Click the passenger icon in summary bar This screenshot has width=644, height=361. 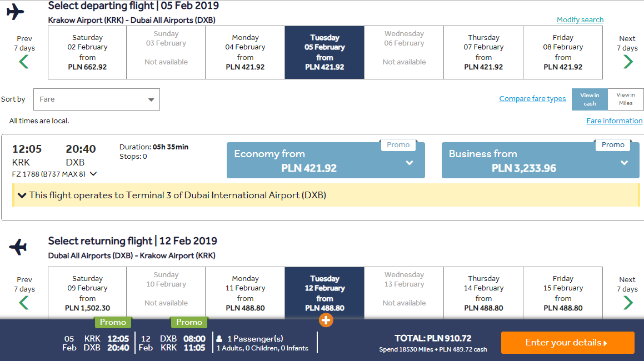219,339
